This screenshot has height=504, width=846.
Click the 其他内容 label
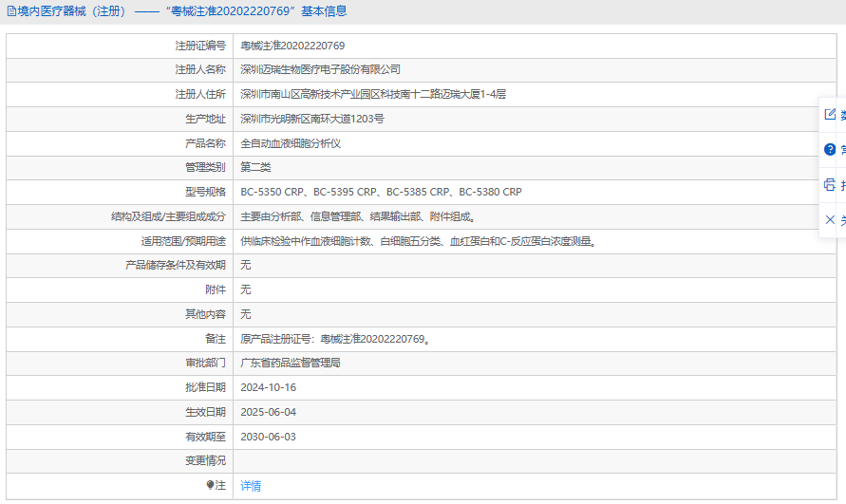[x=205, y=314]
